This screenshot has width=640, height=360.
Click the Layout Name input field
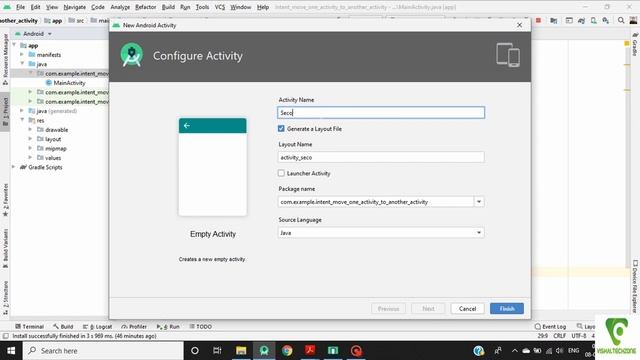click(381, 157)
